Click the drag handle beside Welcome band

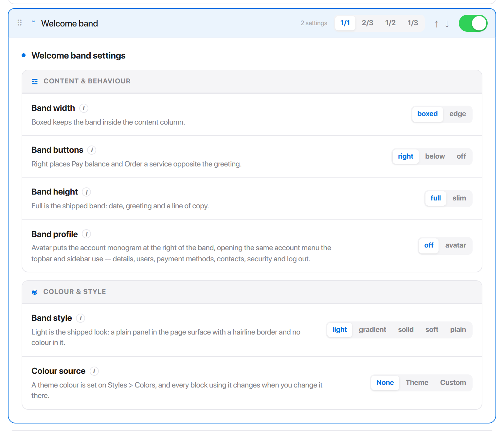[20, 23]
